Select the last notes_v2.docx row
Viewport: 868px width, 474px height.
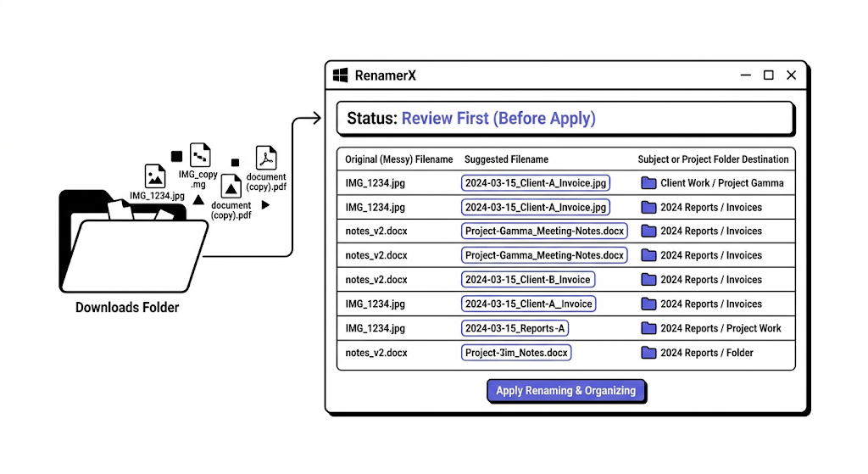pos(565,353)
